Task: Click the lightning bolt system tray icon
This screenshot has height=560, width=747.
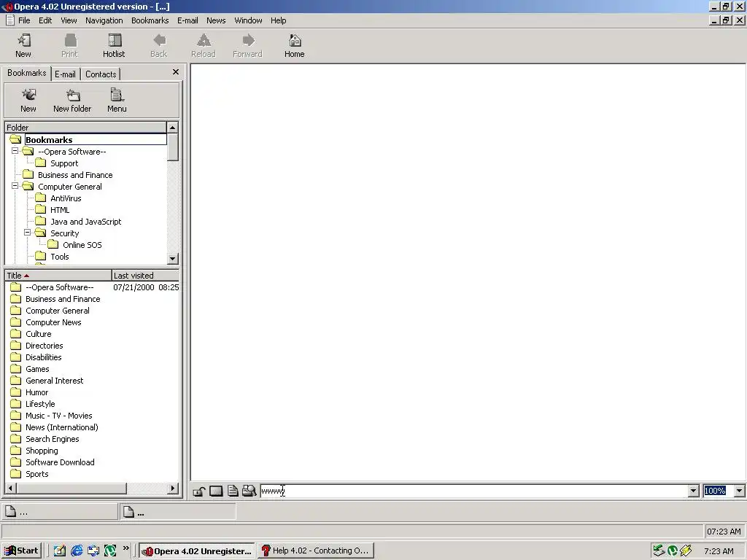Action: point(686,551)
